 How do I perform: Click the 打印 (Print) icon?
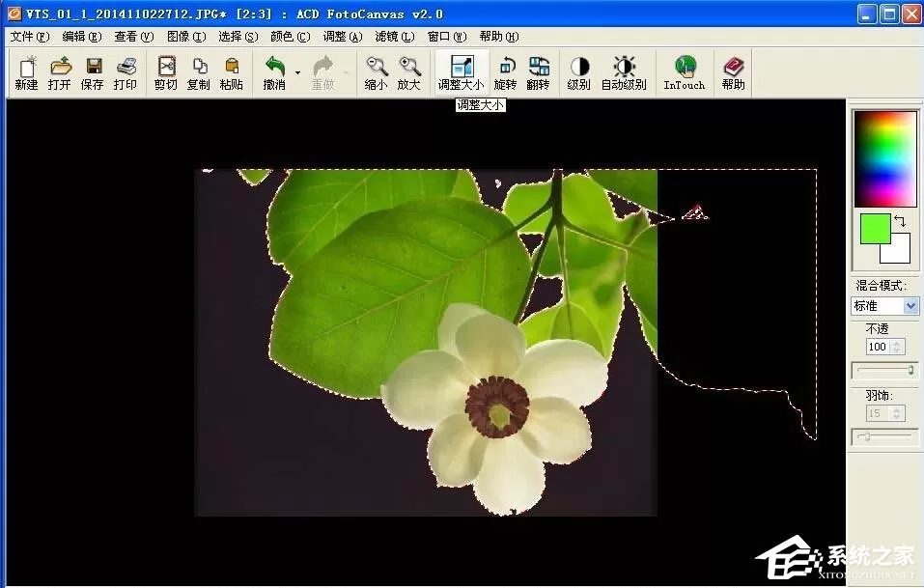pyautogui.click(x=126, y=73)
